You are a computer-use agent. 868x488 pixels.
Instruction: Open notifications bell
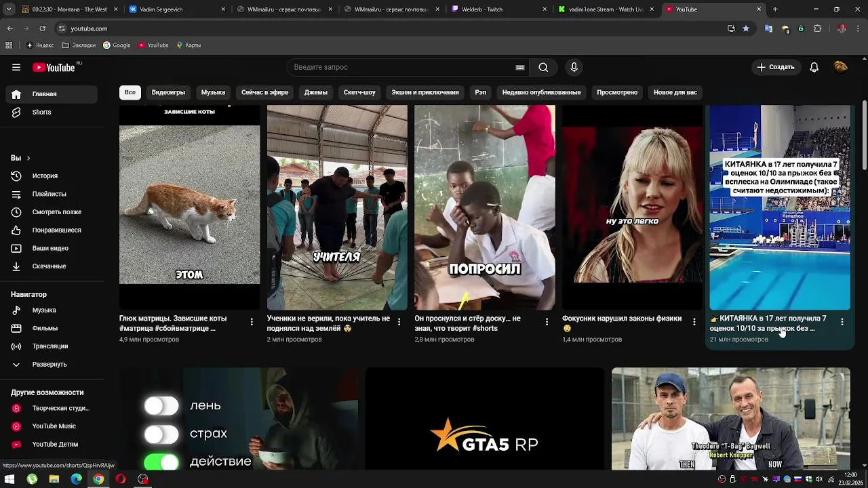814,67
